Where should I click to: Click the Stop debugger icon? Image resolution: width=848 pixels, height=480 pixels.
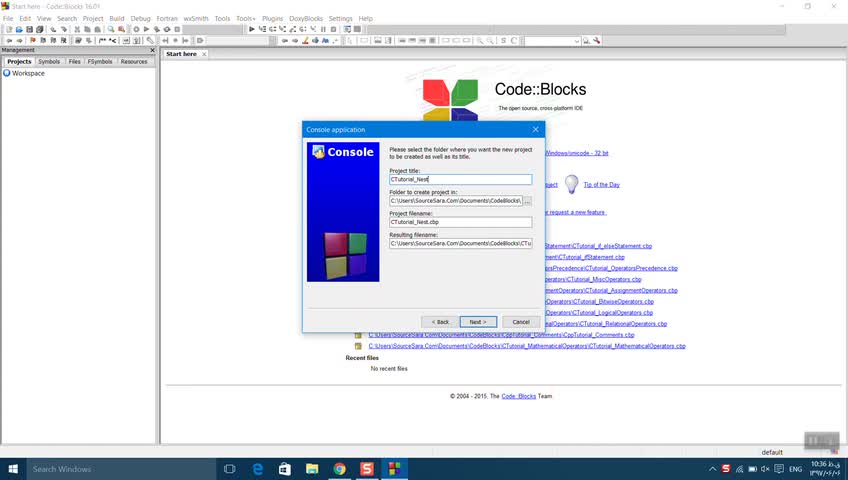(333, 29)
